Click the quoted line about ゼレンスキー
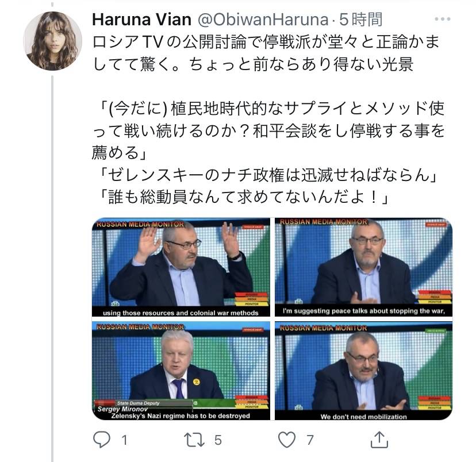Viewport: 476px width, 462px height. click(268, 175)
